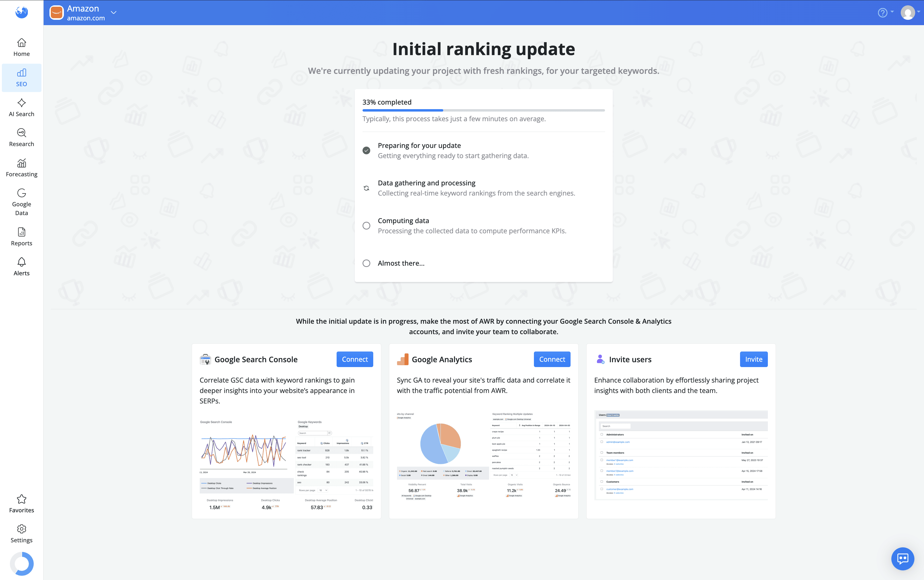Click the Google Search Console icon

[205, 360]
